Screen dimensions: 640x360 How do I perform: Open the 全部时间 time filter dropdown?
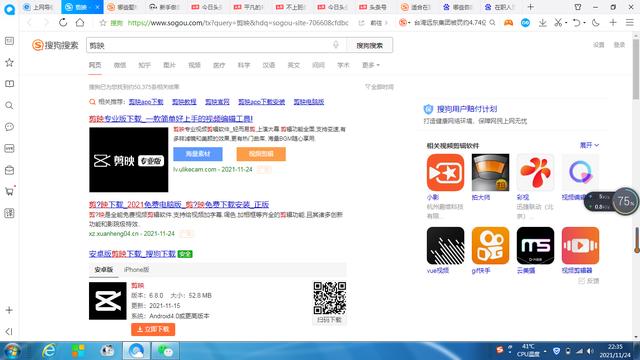[x=379, y=87]
